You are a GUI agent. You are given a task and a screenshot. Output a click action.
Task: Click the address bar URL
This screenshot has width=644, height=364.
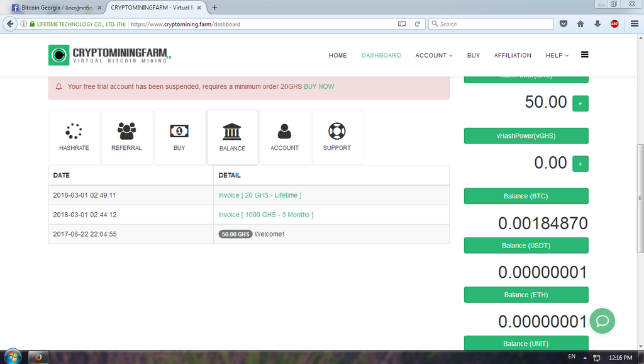tap(186, 25)
